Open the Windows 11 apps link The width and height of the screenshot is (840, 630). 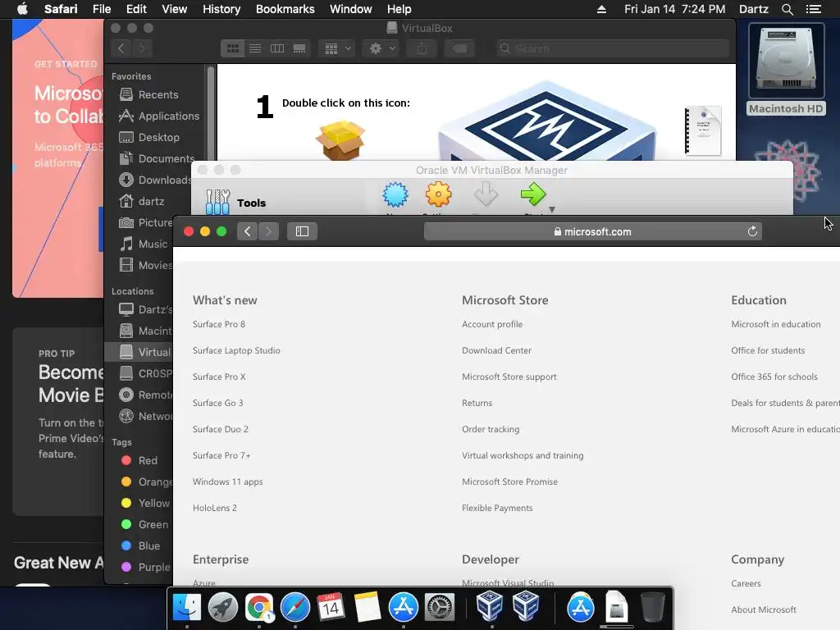tap(228, 482)
